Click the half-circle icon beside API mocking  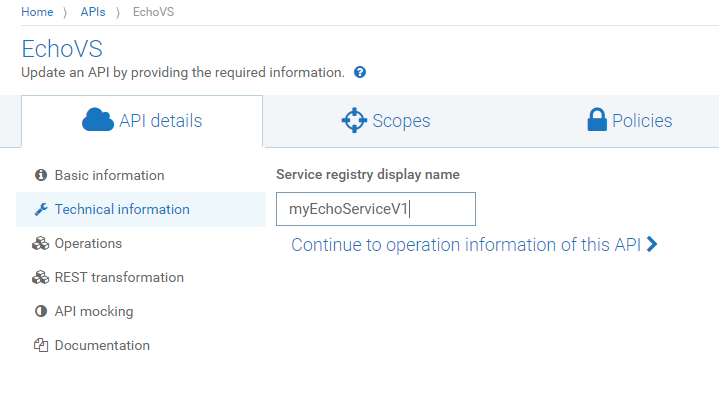coord(41,311)
